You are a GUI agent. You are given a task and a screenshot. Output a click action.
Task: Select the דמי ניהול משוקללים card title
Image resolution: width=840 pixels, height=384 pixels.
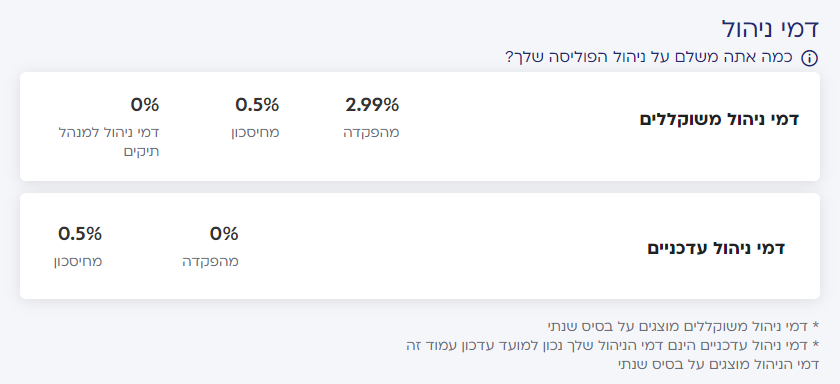point(719,119)
